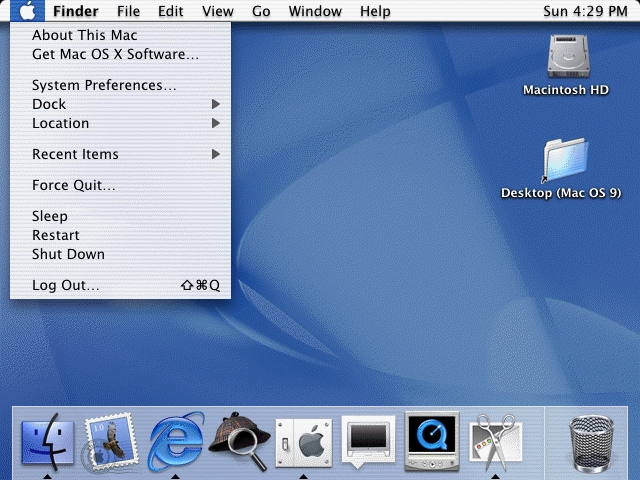Screen dimensions: 640x480
Task: Expand the Dock submenu
Action: 120,104
